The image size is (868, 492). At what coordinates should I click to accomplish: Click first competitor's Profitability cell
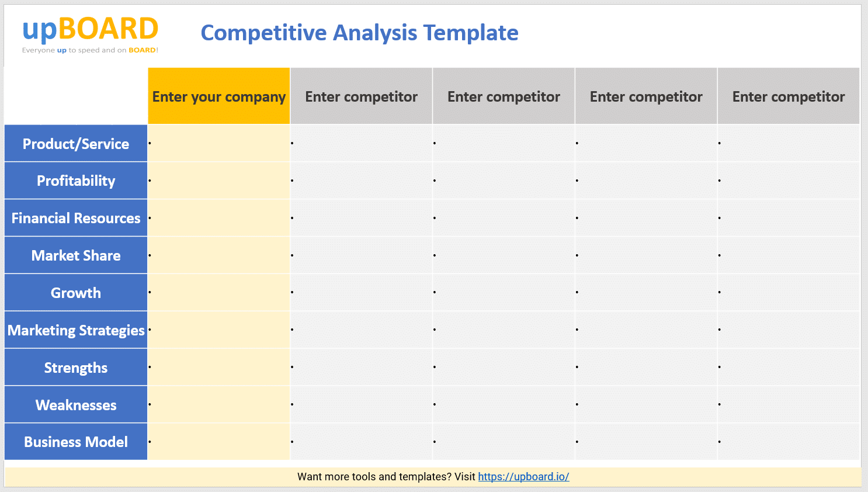[361, 181]
